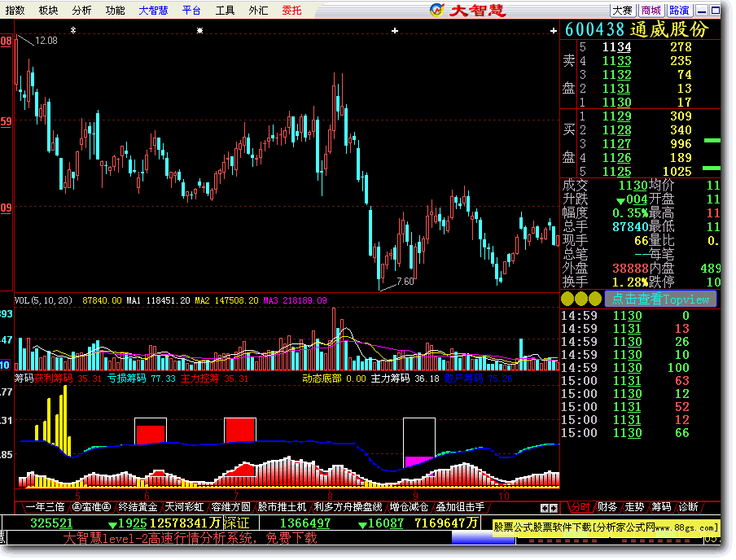Click the VOL(5,10,20) indicator label
Screen dimensions: 736x560
click(43, 300)
